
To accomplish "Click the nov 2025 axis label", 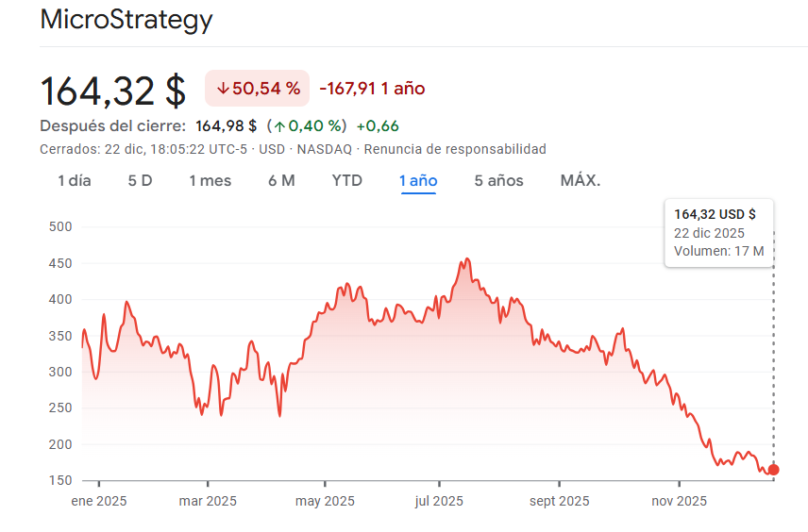I will tap(679, 501).
